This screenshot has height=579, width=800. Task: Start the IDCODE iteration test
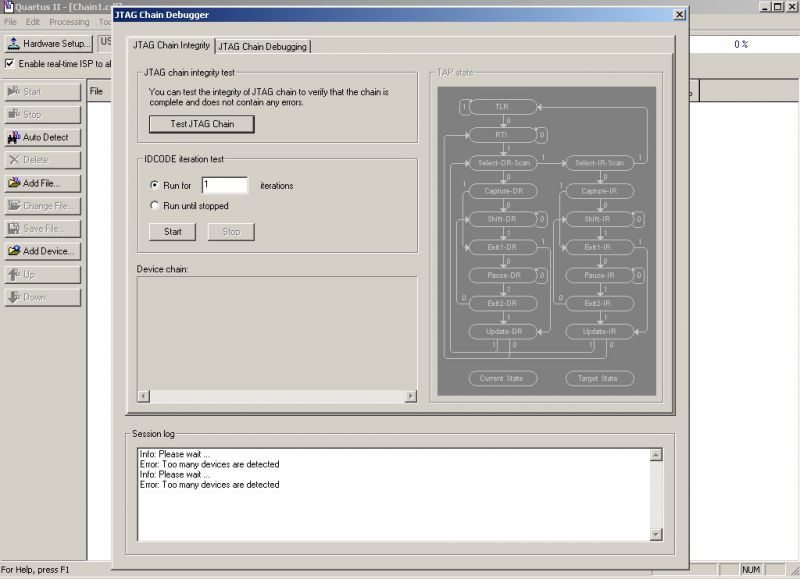172,232
